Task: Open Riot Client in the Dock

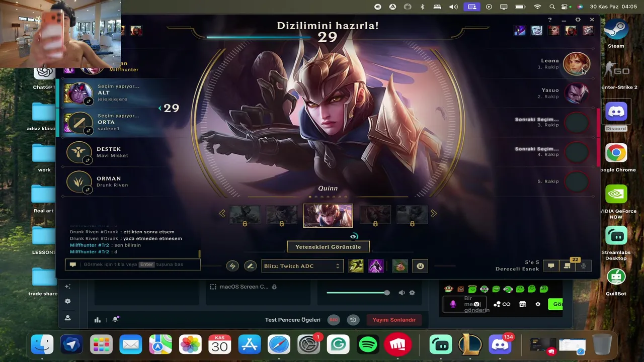Action: coord(397,345)
